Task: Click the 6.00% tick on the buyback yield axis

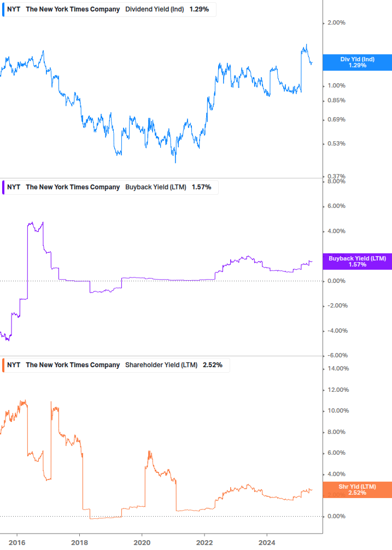Action: pos(336,206)
